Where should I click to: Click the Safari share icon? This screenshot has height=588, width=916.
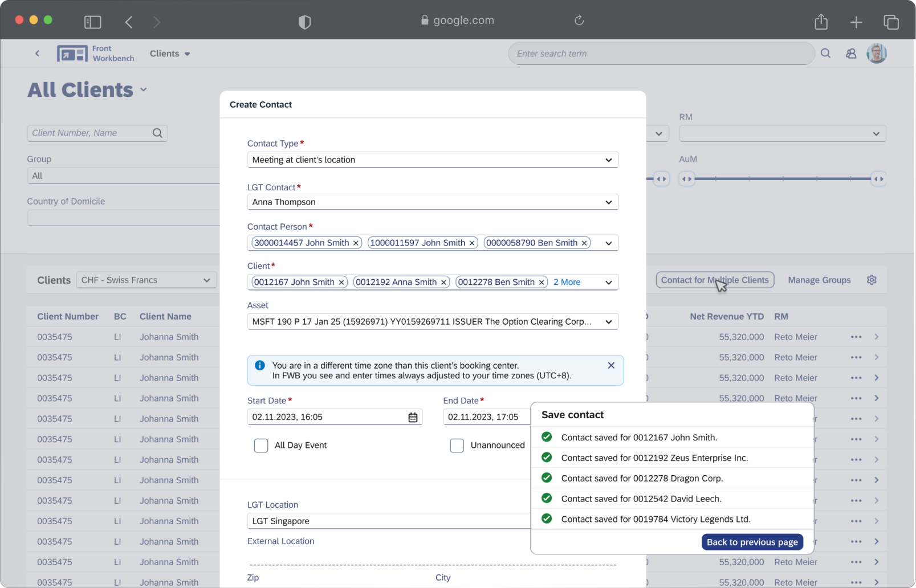pyautogui.click(x=821, y=22)
